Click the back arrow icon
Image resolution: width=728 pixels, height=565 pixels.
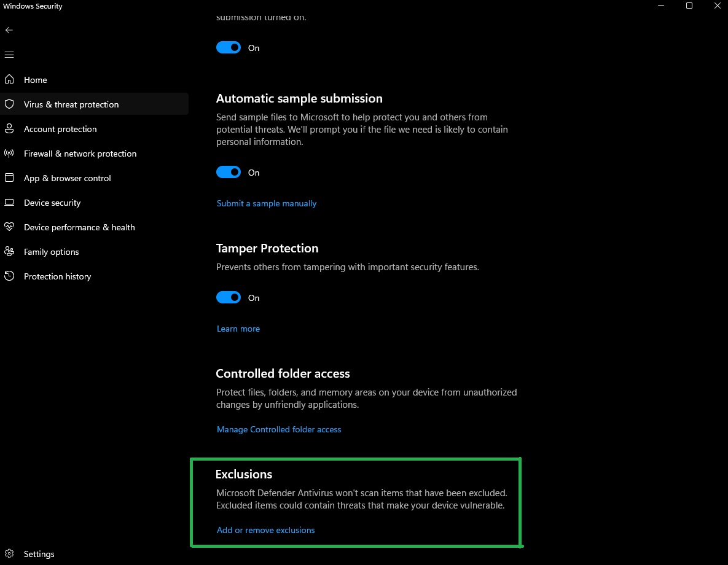(x=9, y=30)
